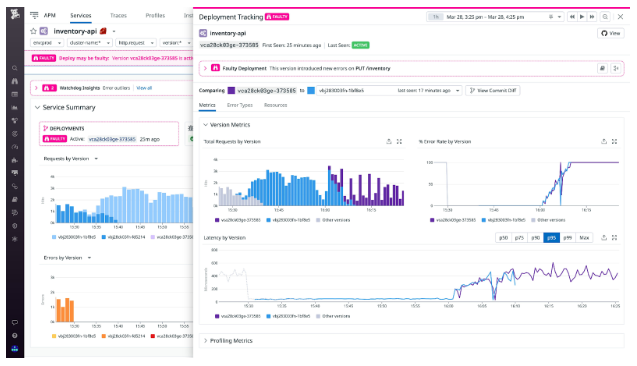Open the chat bubble icon in sidebar
Image resolution: width=637 pixels, height=366 pixels.
click(x=15, y=323)
